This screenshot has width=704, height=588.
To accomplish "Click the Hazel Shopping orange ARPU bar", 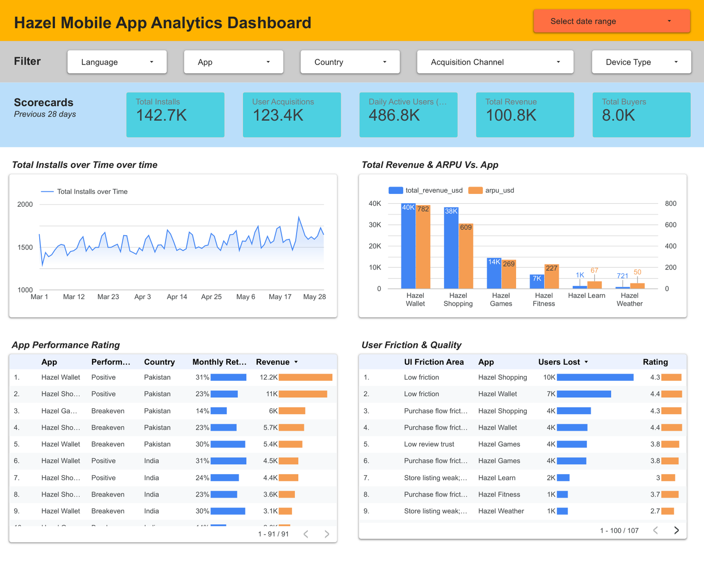I will click(466, 256).
